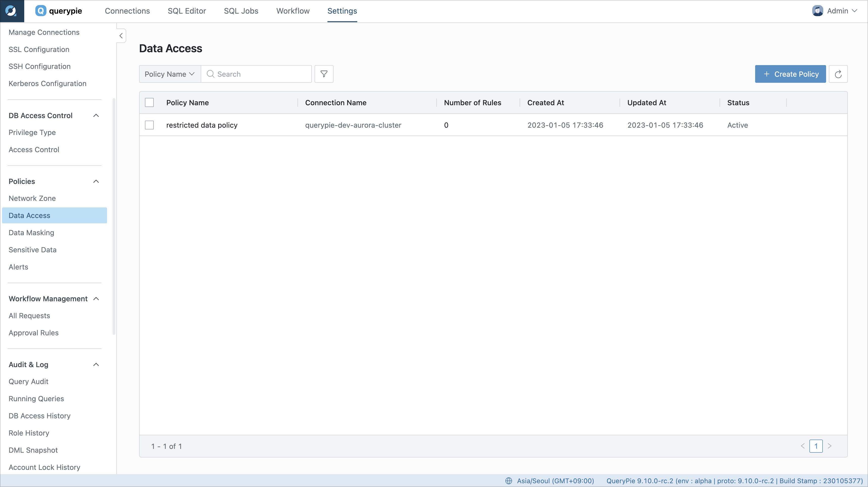Viewport: 868px width, 487px height.
Task: Select the Settings tab
Action: (342, 11)
